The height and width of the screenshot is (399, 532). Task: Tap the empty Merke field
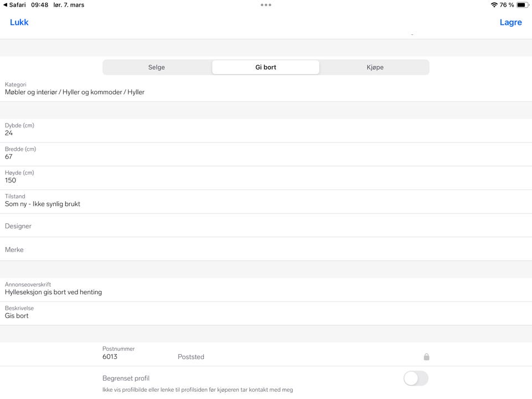(x=266, y=249)
